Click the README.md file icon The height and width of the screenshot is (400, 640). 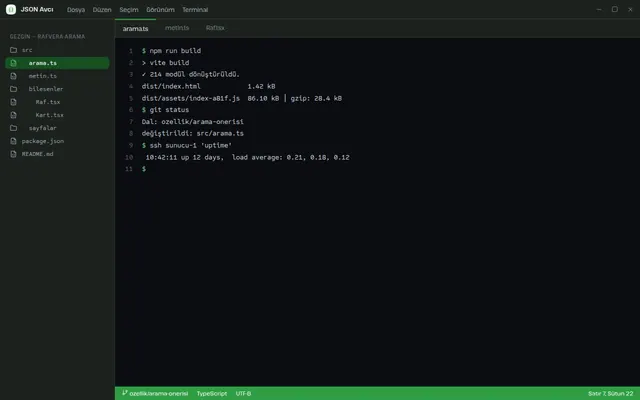(x=13, y=154)
